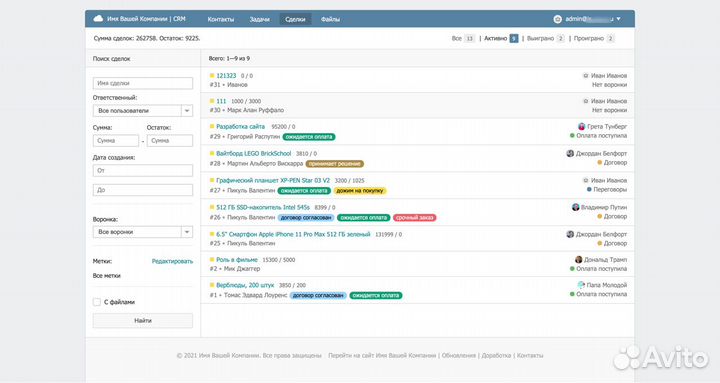This screenshot has width=720, height=383.
Task: Select the Активно filter tab
Action: click(501, 39)
